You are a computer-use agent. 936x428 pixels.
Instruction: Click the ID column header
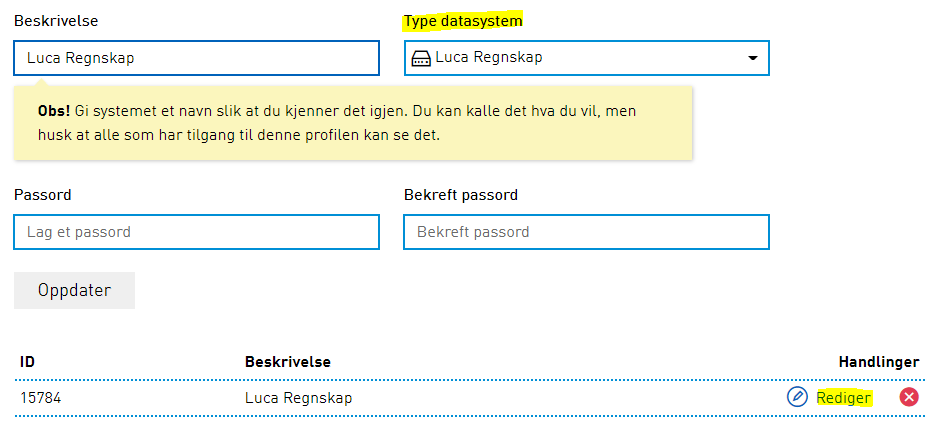tap(28, 362)
